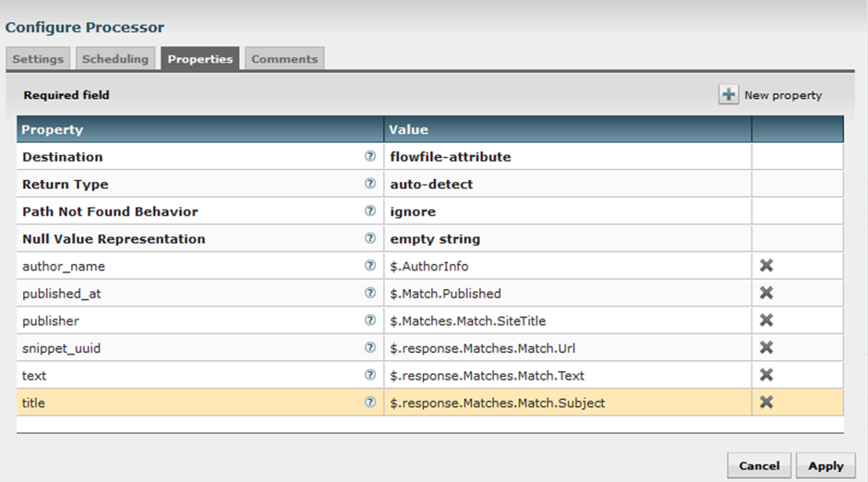Delete the publisher property
The image size is (868, 482).
pyautogui.click(x=766, y=320)
